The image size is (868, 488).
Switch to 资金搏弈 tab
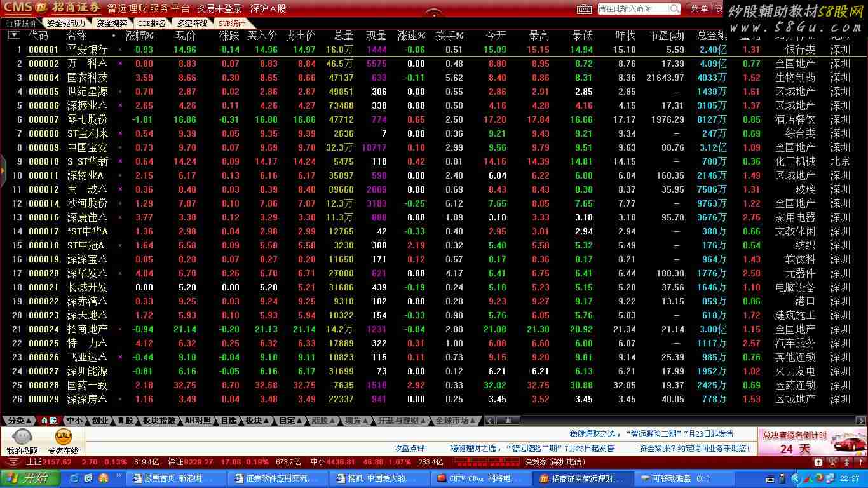111,23
